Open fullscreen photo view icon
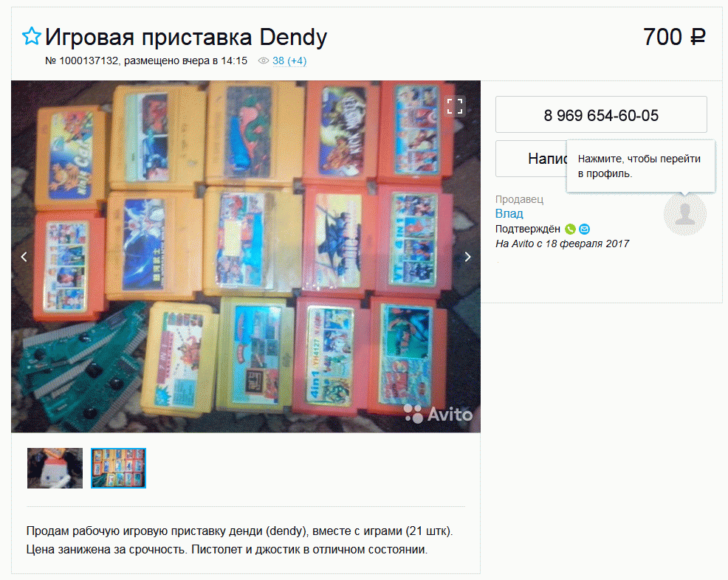 coord(455,106)
